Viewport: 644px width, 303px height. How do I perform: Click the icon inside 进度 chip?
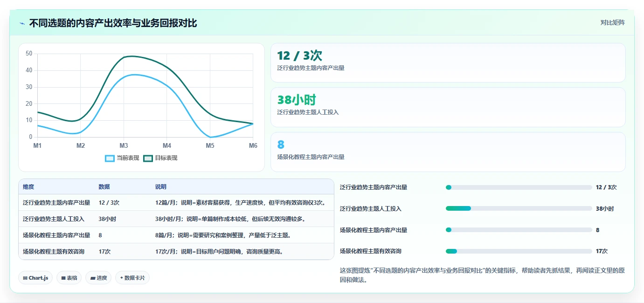pyautogui.click(x=93, y=278)
